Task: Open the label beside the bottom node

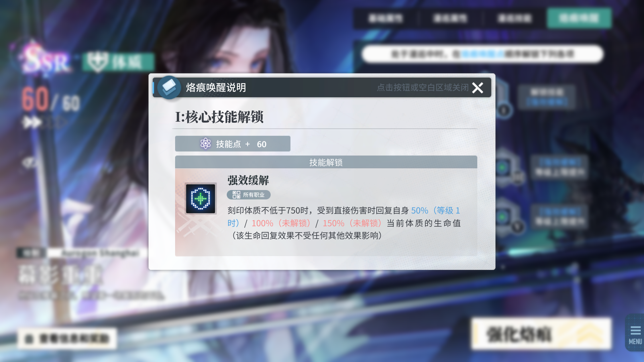Action: 560,217
